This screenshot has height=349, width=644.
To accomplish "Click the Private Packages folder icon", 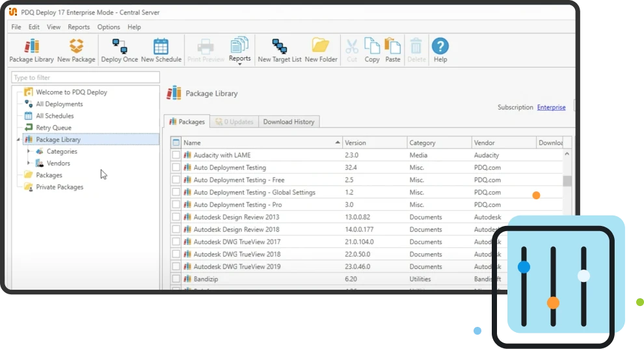I will [29, 187].
